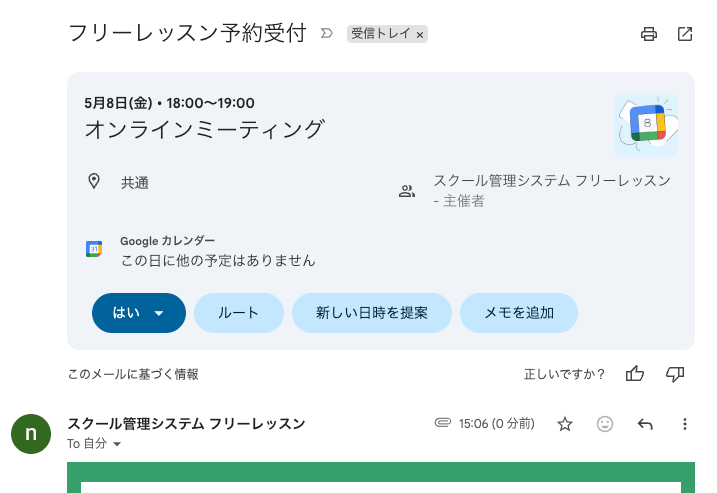The width and height of the screenshot is (717, 493).
Task: Click the sender avatar
Action: [x=31, y=433]
